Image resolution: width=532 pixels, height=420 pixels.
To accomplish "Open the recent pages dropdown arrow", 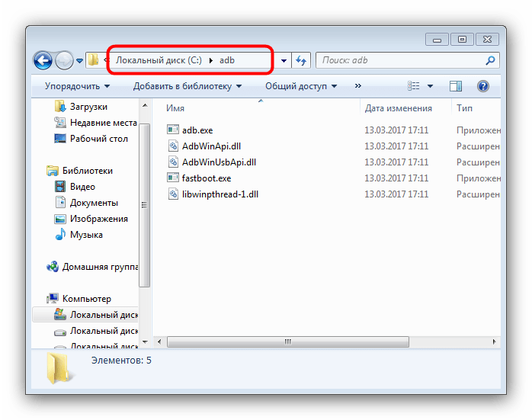I will click(80, 61).
